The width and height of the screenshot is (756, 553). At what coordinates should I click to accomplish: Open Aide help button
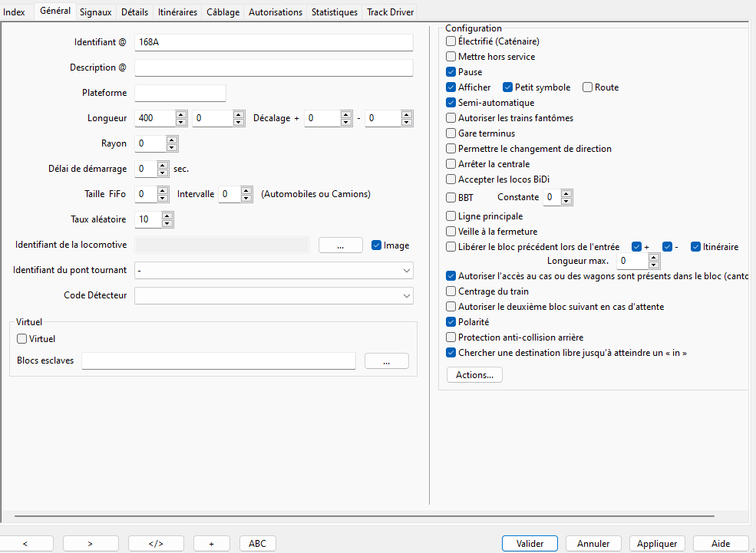point(721,543)
